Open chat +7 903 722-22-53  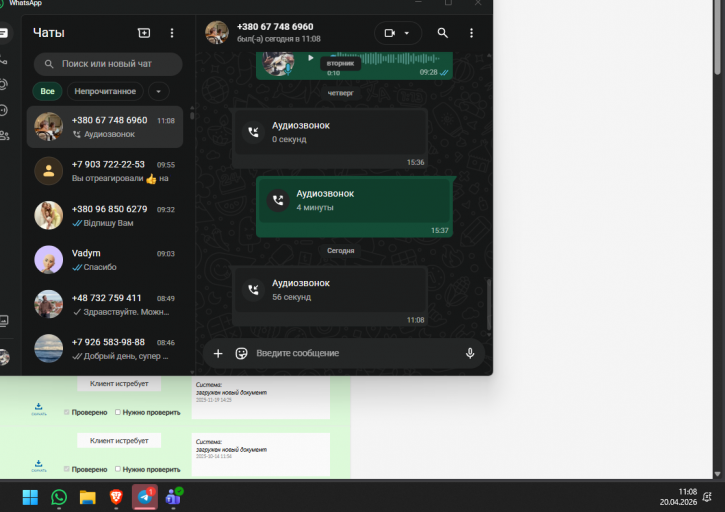[105, 171]
